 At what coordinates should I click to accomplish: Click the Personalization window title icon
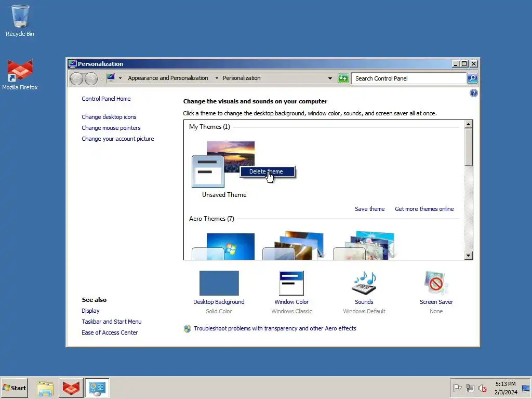(72, 63)
